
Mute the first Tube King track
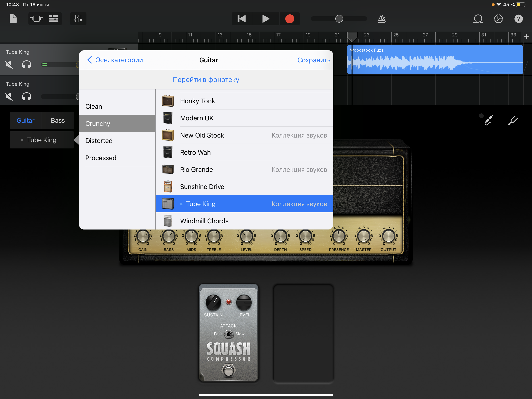(9, 64)
